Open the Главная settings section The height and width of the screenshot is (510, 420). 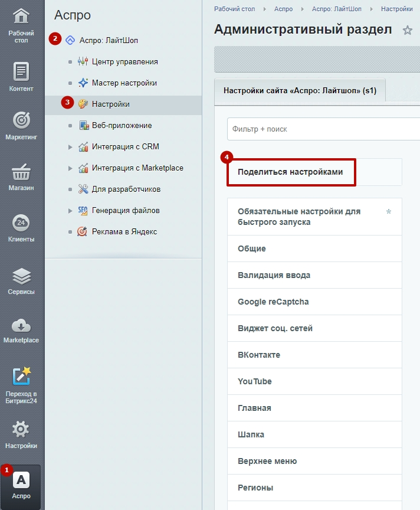(x=314, y=408)
